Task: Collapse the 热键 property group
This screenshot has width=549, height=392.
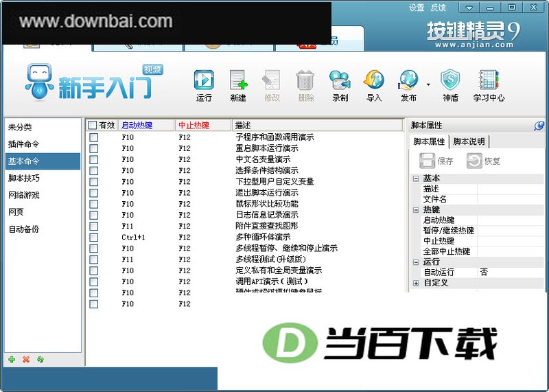Action: (x=416, y=210)
